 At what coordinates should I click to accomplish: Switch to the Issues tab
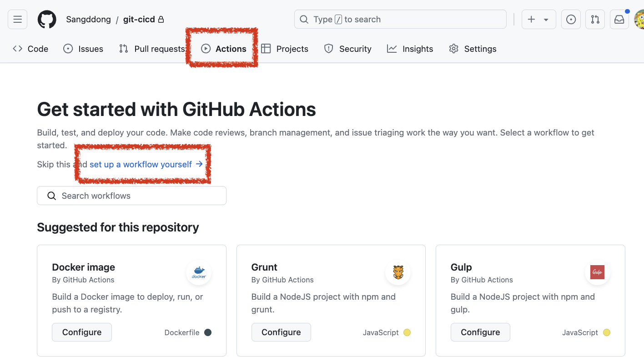pos(83,49)
